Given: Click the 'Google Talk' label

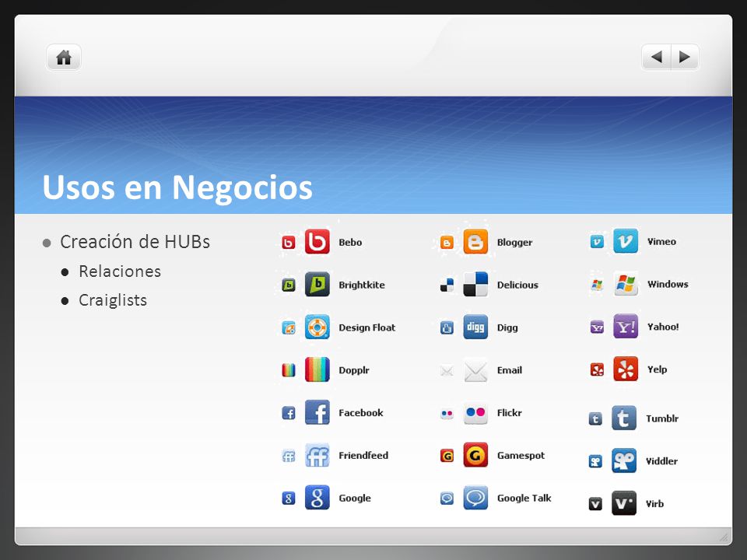Looking at the screenshot, I should 524,498.
